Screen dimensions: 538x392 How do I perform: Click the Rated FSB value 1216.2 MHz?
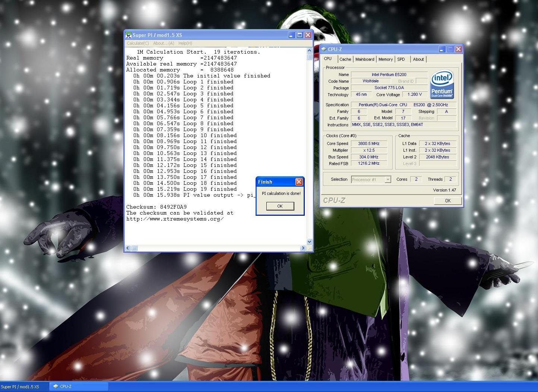pos(369,164)
